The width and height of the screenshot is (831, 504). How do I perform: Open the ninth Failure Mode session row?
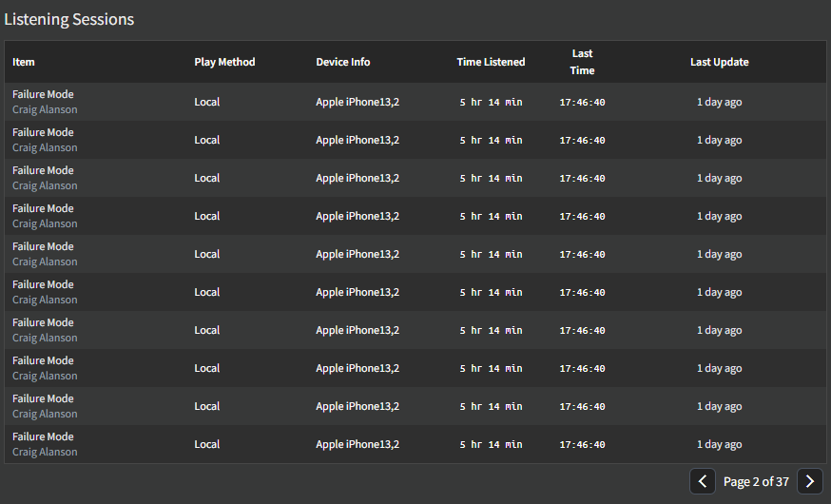415,406
